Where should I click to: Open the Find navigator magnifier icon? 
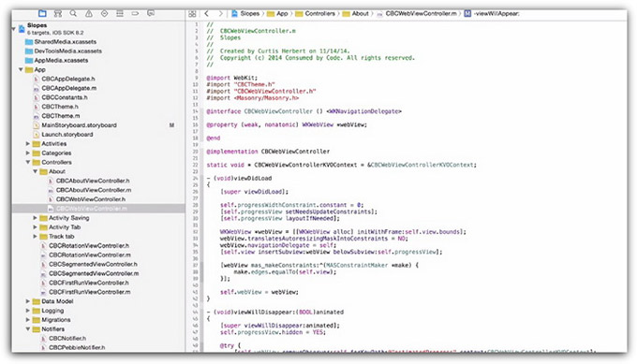pos(73,13)
